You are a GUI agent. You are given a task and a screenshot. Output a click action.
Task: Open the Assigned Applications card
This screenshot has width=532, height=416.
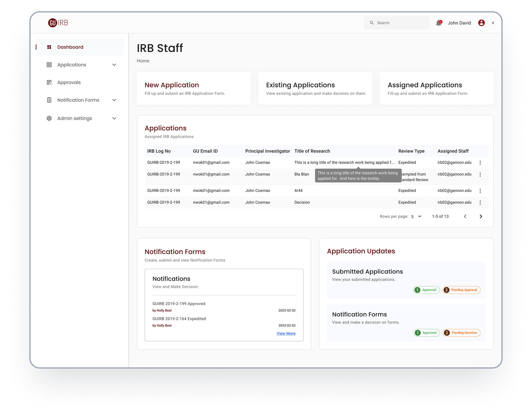437,88
